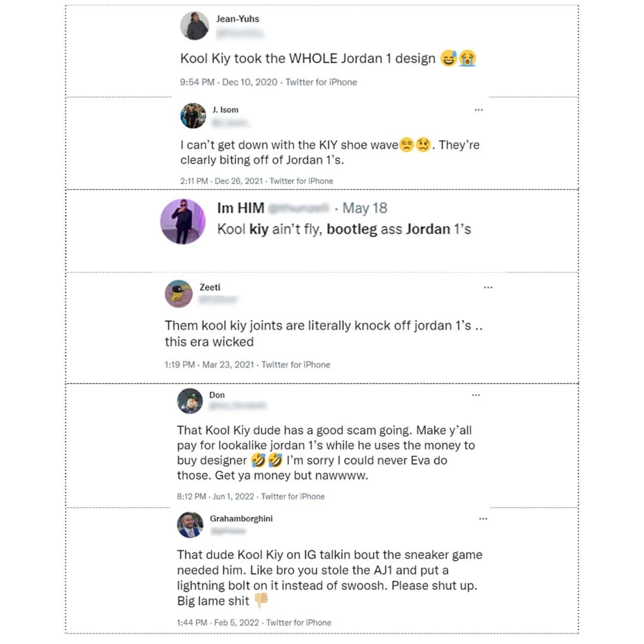This screenshot has width=644, height=644.
Task: Open Grahamborghini's tweet overflow menu
Action: point(483,519)
